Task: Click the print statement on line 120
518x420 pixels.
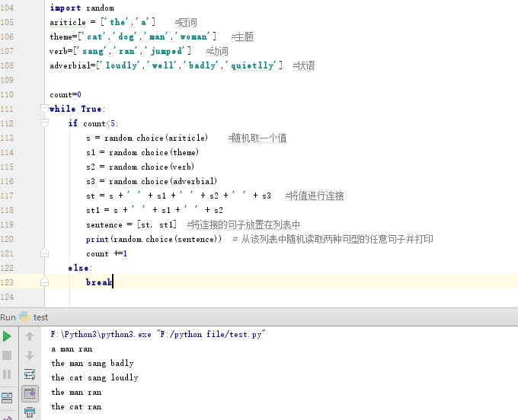Action: click(154, 239)
